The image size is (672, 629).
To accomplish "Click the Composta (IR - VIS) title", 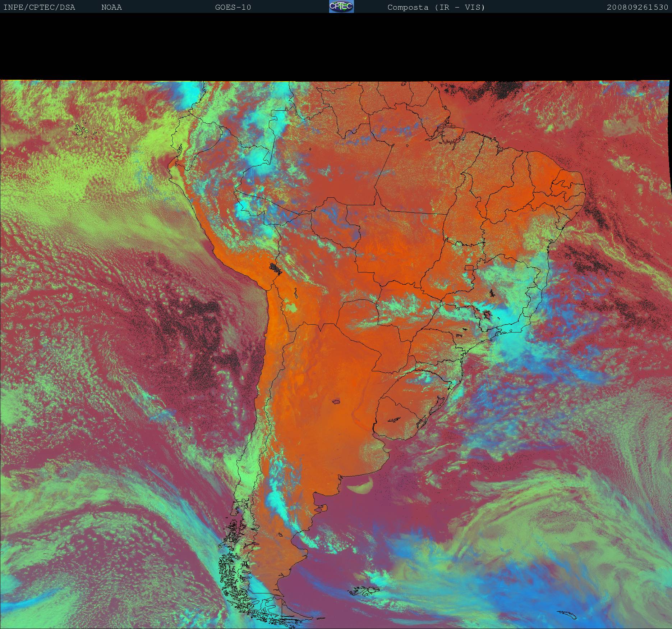I will 436,7.
